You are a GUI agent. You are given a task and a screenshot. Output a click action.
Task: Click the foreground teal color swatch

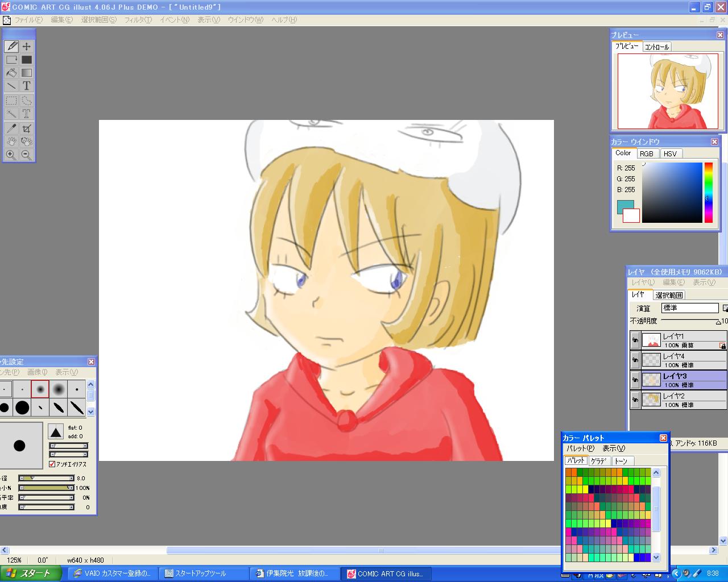tap(623, 206)
